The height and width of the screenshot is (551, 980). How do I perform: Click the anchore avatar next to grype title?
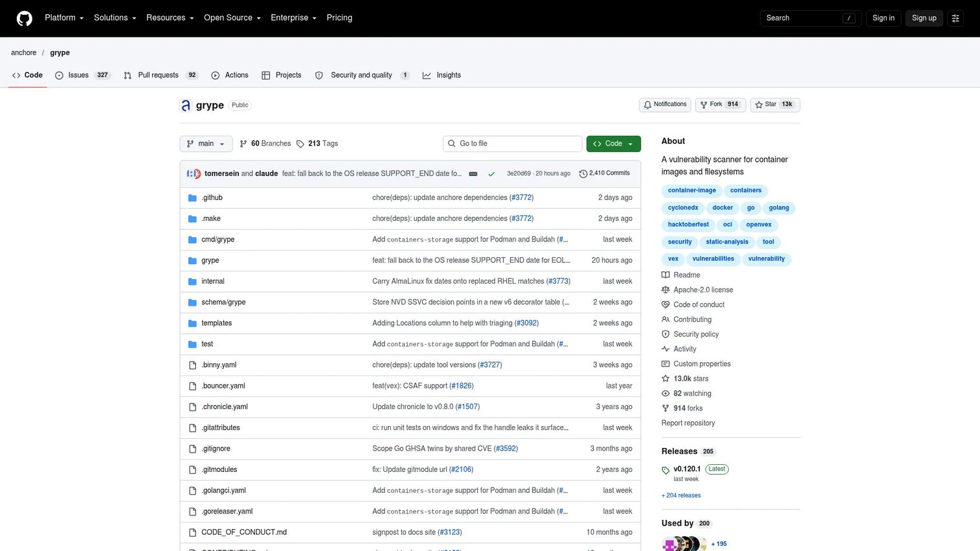pyautogui.click(x=186, y=106)
